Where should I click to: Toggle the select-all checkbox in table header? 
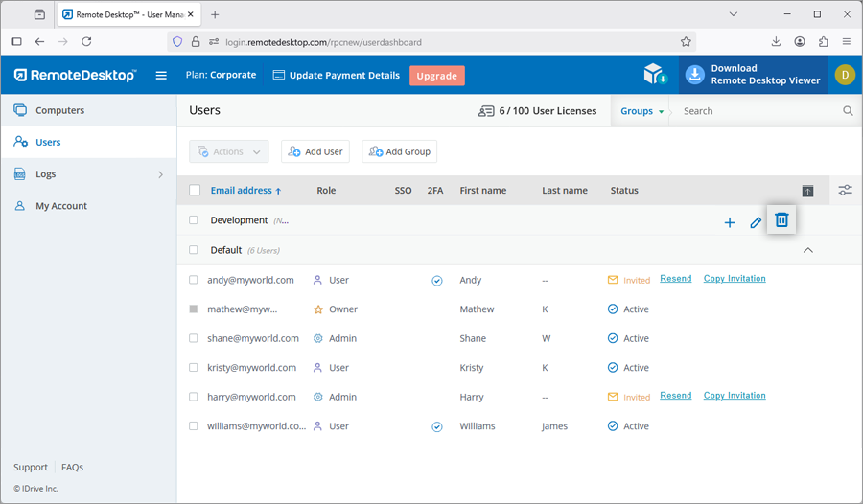click(195, 191)
